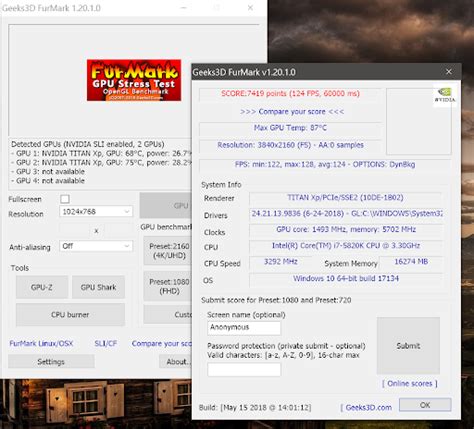The height and width of the screenshot is (429, 474).
Task: Open the FurMark Linux/OSX link
Action: 41,343
